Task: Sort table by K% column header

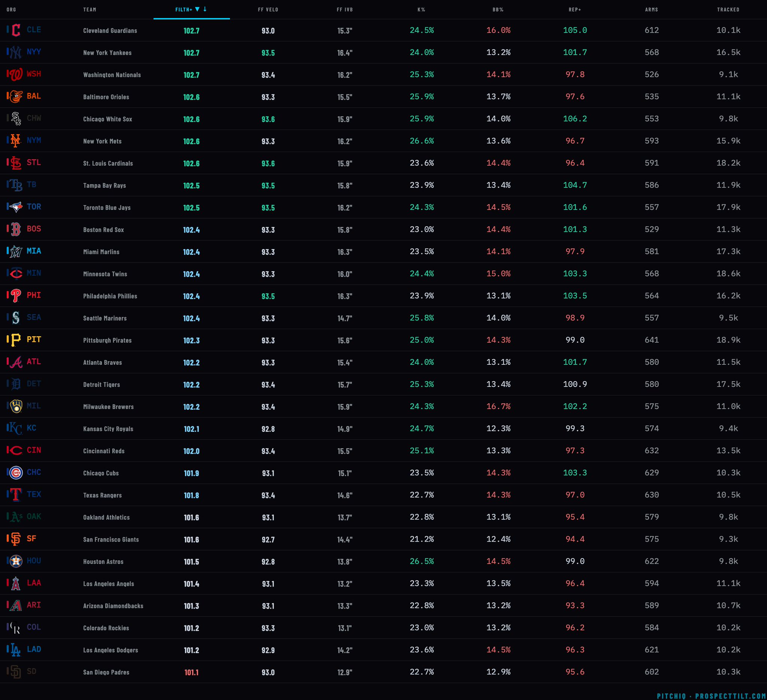Action: 421,9
